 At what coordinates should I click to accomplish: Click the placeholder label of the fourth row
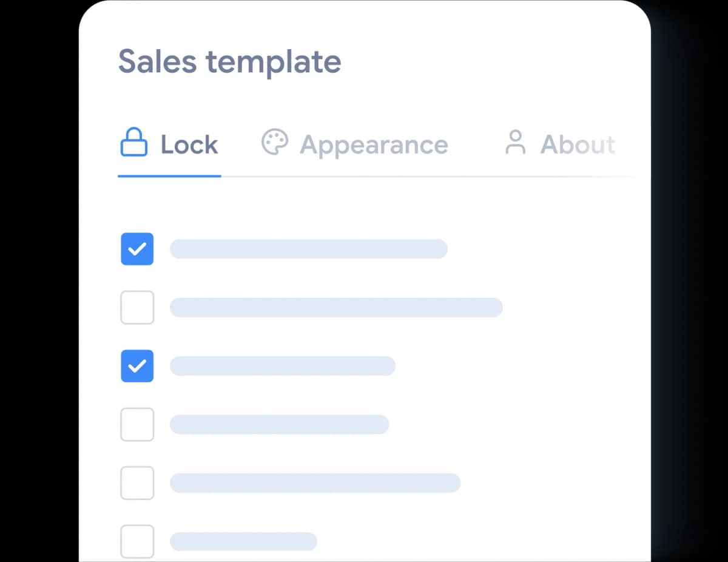[x=279, y=424]
